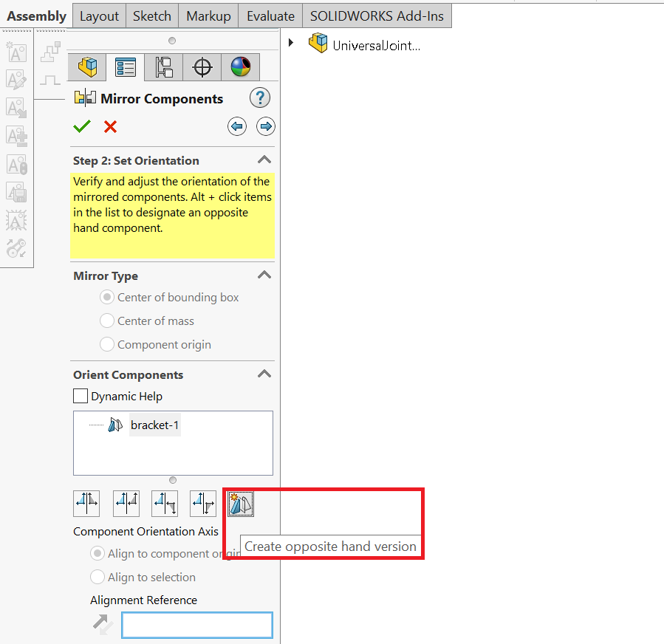
Task: Advance using the right arrow Next button
Action: 266,127
